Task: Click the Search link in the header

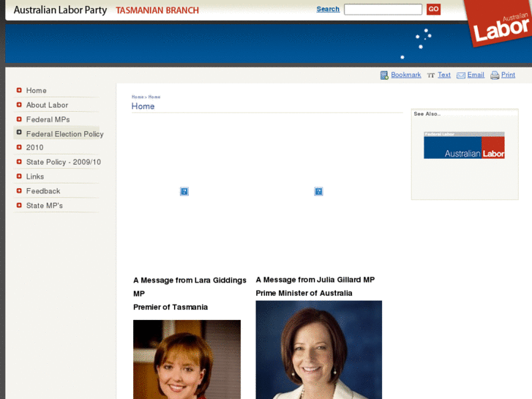Action: point(328,10)
